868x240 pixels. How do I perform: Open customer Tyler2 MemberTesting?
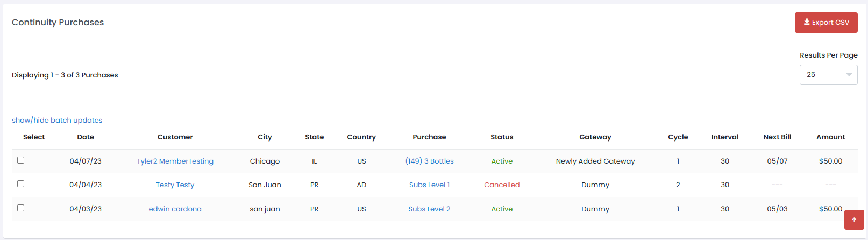pyautogui.click(x=175, y=161)
